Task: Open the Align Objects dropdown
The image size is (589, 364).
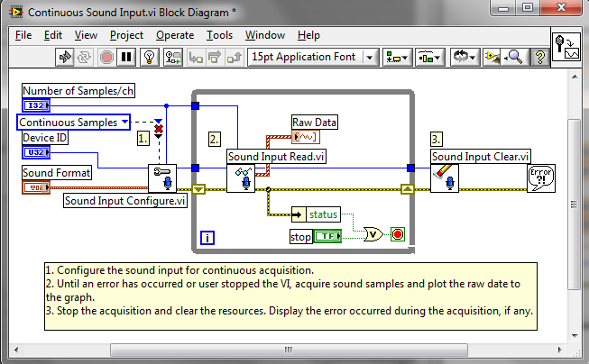Action: pyautogui.click(x=398, y=58)
